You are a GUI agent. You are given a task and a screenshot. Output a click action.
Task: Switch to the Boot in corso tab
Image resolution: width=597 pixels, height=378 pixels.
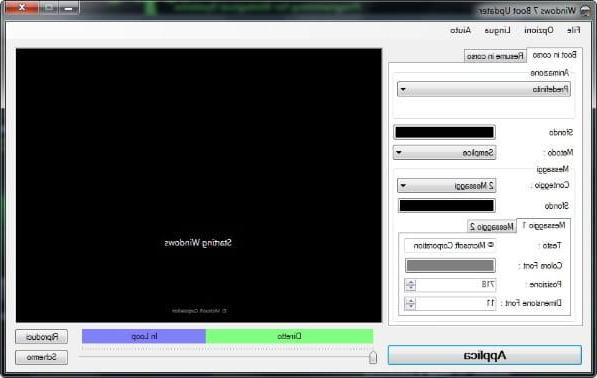click(554, 55)
